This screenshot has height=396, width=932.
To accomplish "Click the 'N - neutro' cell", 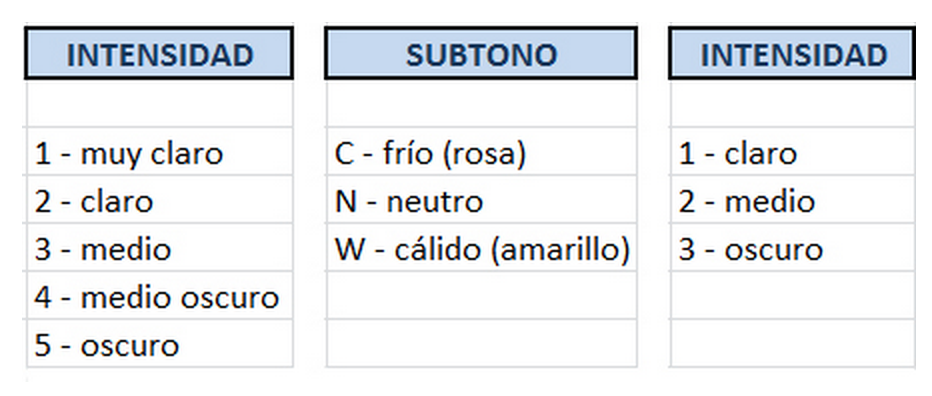I will [481, 200].
